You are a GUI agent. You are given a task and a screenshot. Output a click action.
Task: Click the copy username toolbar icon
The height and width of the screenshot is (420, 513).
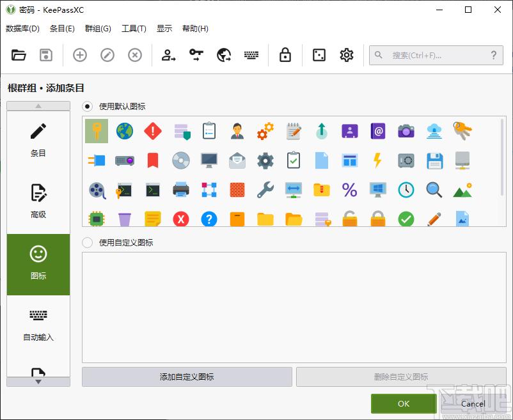(168, 55)
